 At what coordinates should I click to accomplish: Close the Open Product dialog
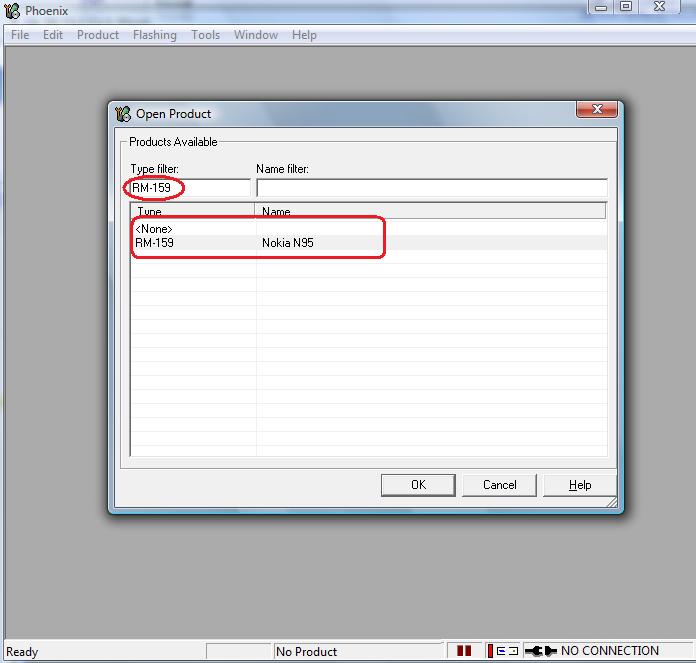[597, 109]
